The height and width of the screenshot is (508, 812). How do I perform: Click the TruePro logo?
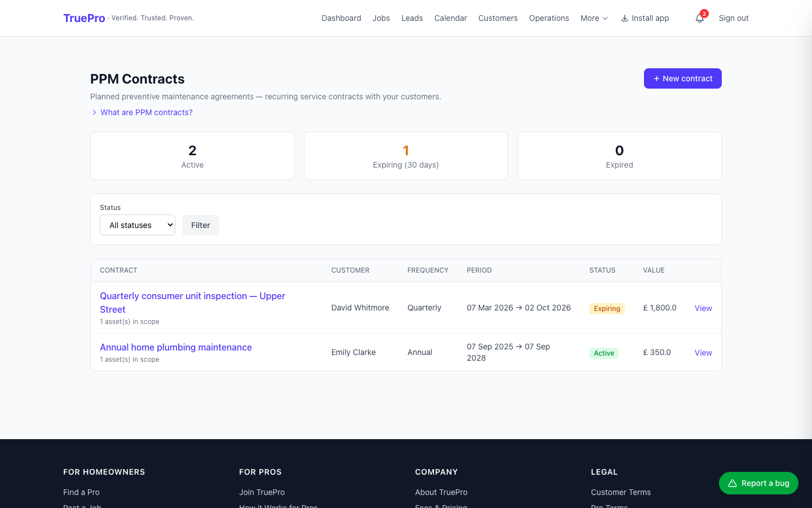[84, 18]
